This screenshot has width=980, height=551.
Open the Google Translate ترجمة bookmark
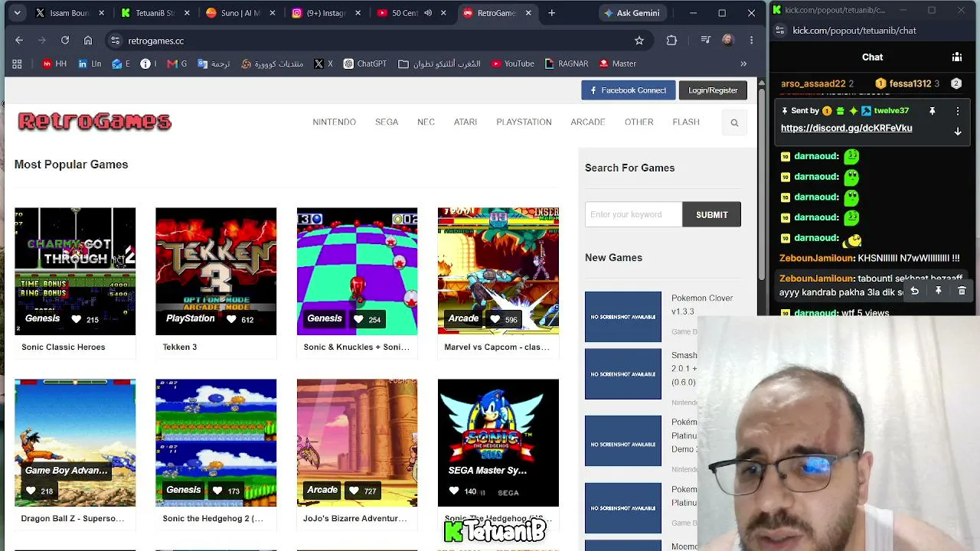pyautogui.click(x=214, y=64)
